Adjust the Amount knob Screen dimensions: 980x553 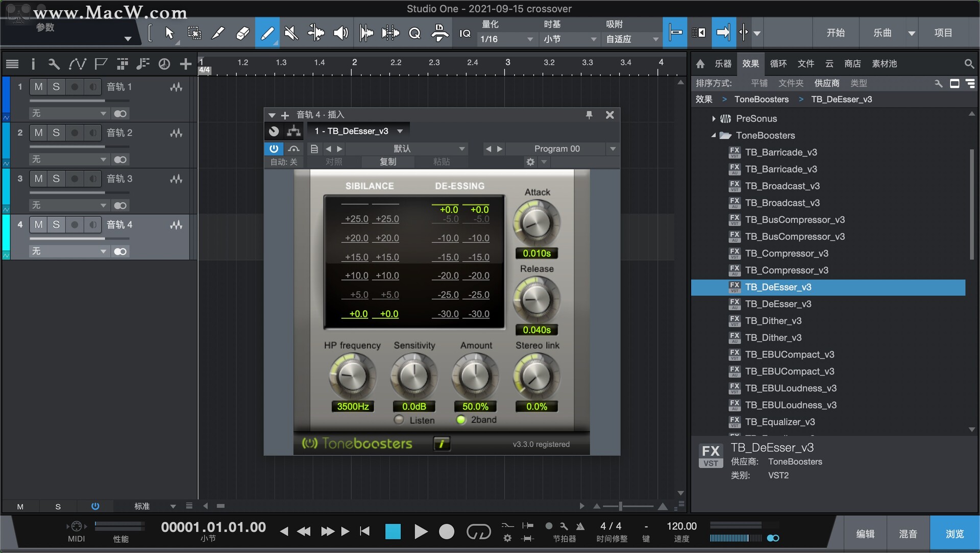pos(475,376)
